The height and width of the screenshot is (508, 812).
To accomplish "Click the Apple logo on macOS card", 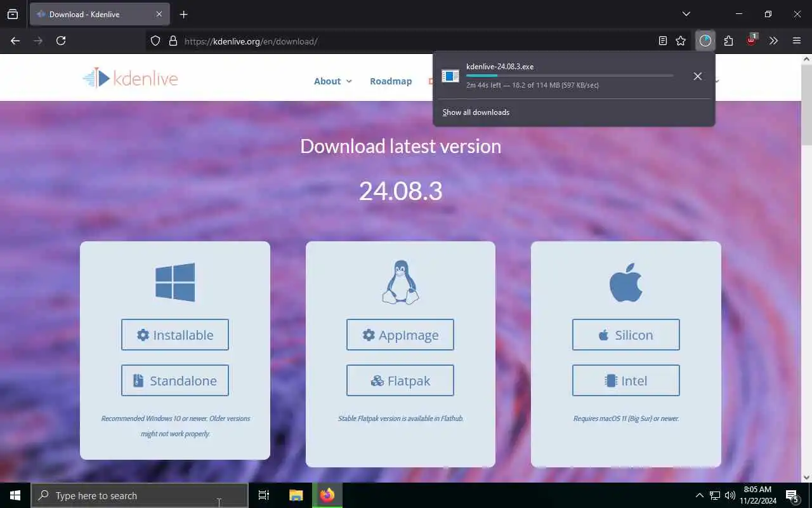I will click(x=626, y=282).
